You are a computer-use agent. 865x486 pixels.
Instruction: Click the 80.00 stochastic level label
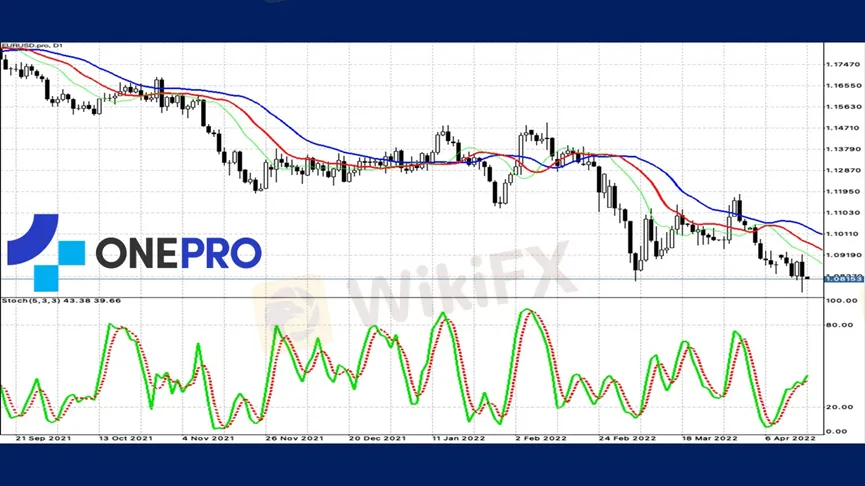click(840, 325)
